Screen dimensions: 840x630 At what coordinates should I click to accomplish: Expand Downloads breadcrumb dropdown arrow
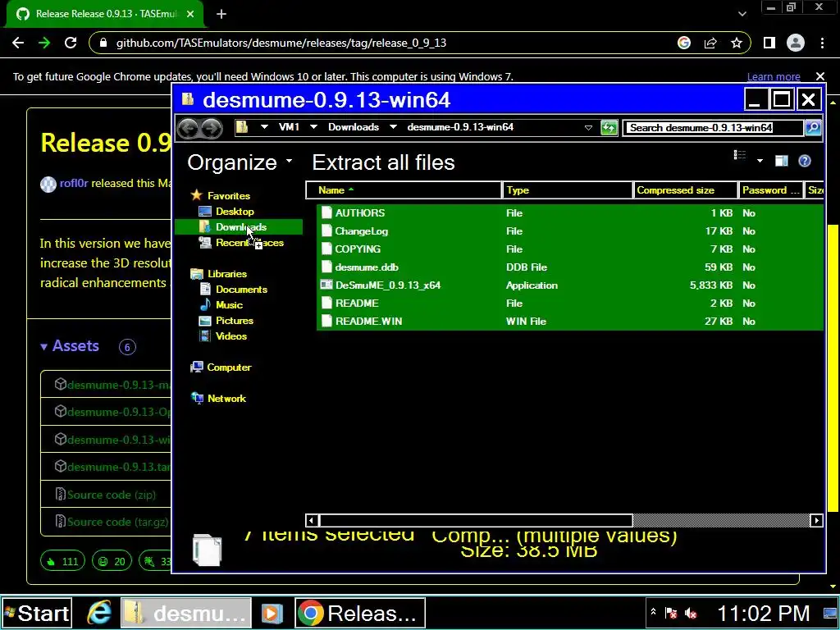(x=393, y=127)
